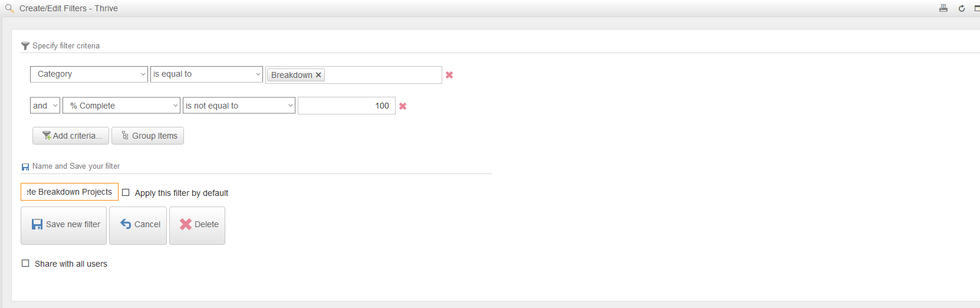Open the 'is not equal to' dropdown

coord(239,106)
